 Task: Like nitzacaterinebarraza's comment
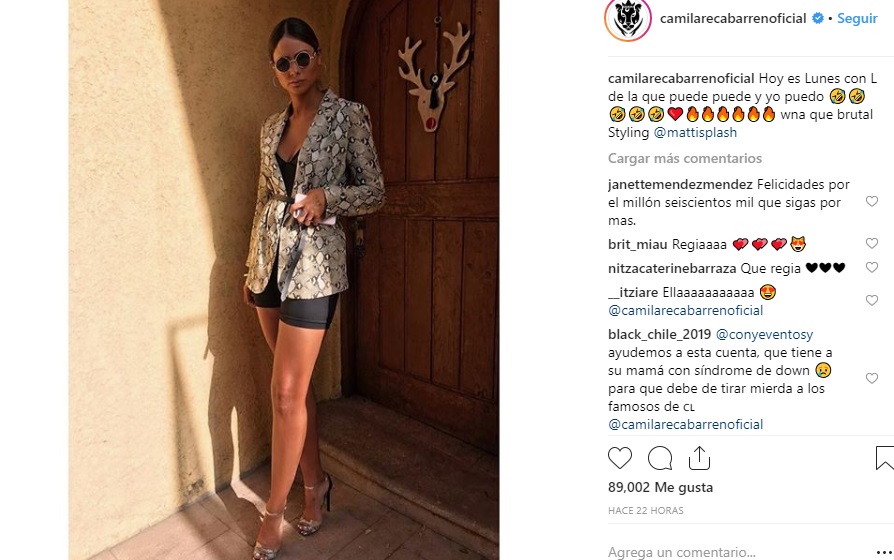tap(872, 267)
